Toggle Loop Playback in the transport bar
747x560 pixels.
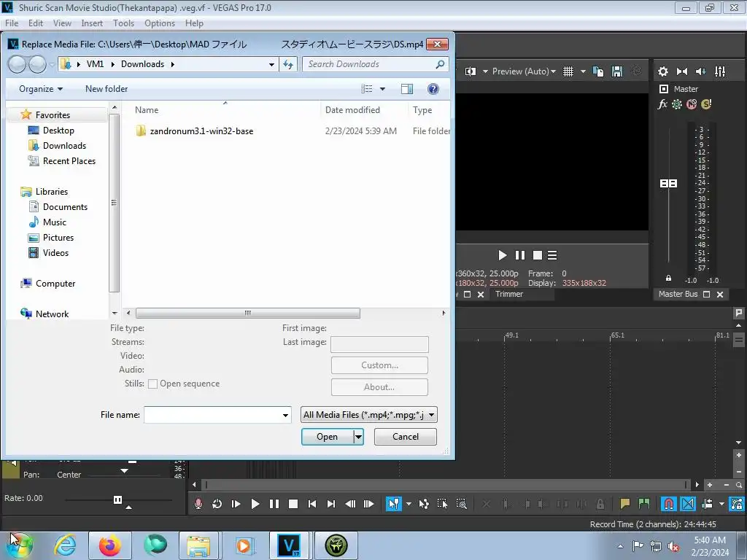click(x=217, y=504)
